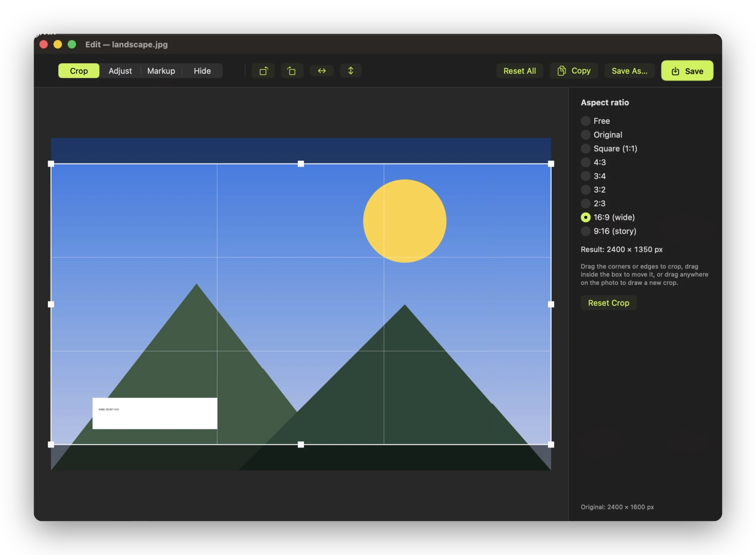Click the bottom edge crop handle
Viewport: 756px width, 555px height.
[301, 445]
